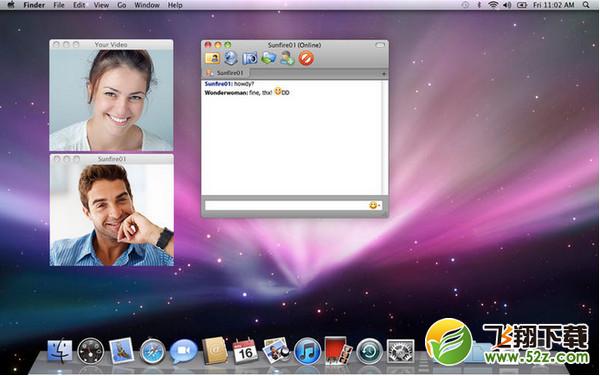This screenshot has width=600, height=376.
Task: Send file using the folder transfer icon
Action: point(269,58)
